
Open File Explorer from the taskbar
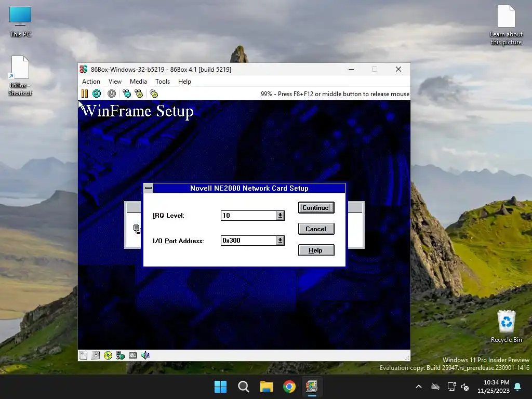267,387
